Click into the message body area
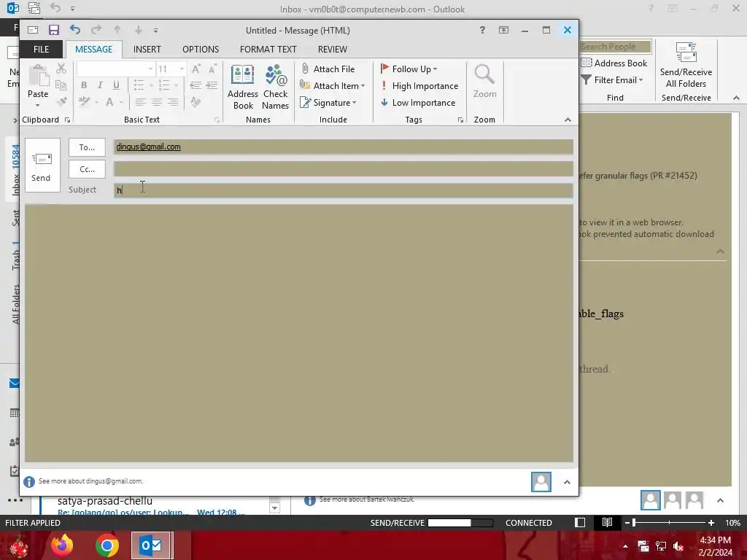The height and width of the screenshot is (560, 747). coord(298,333)
